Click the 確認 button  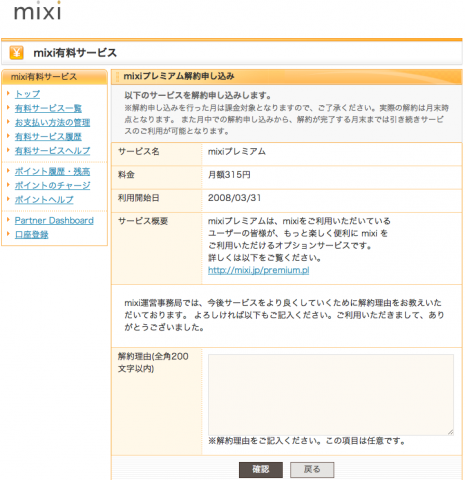click(x=261, y=470)
